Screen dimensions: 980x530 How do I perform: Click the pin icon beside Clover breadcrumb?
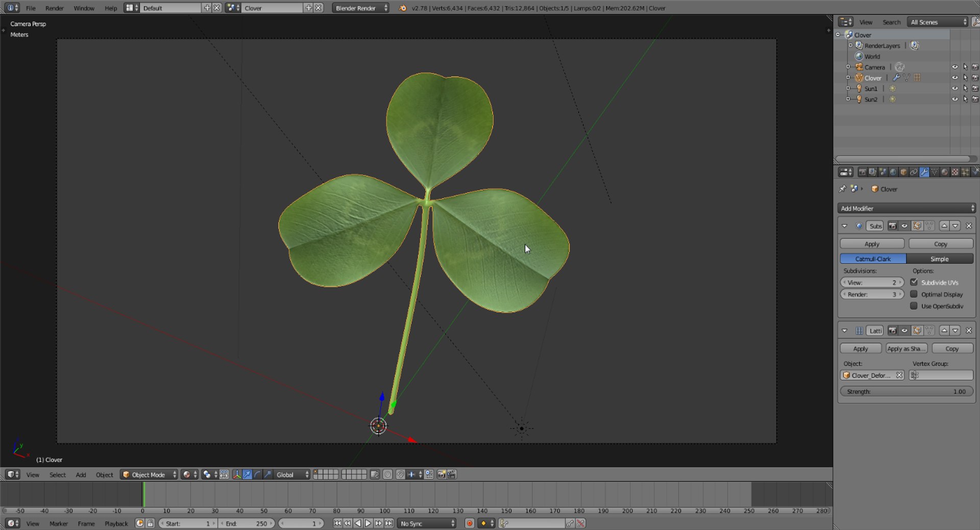(x=842, y=189)
